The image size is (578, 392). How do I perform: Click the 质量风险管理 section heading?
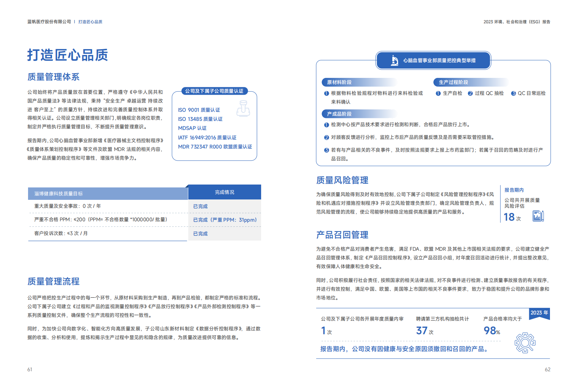(x=342, y=180)
